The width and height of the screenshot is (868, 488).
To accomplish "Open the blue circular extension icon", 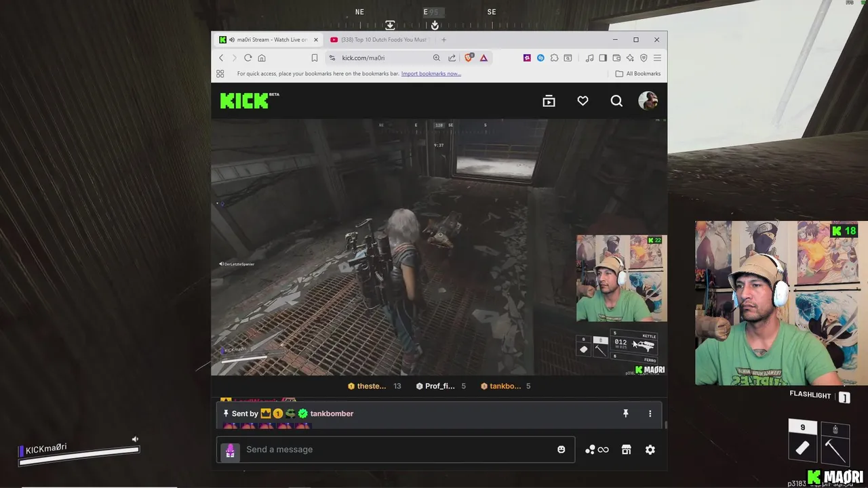I will (540, 58).
